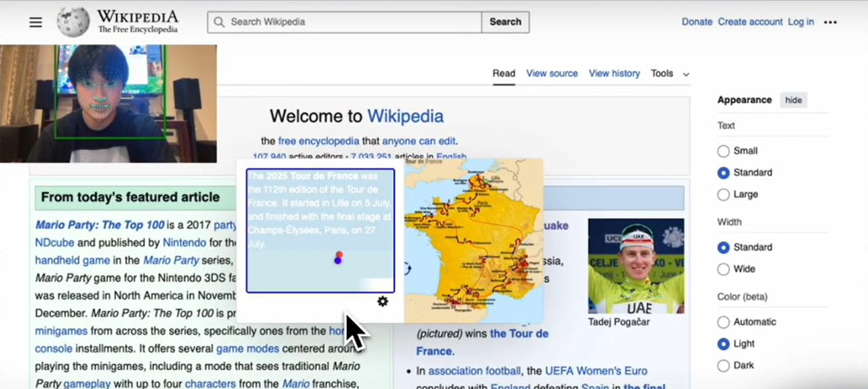Click the Create account link
Image resolution: width=868 pixels, height=389 pixels.
pos(750,22)
